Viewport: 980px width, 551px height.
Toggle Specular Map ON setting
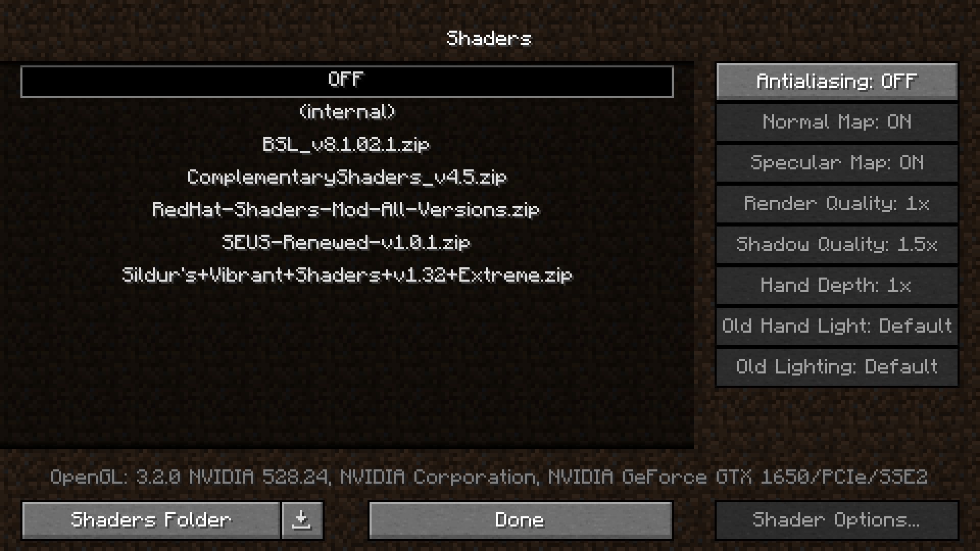pos(837,163)
